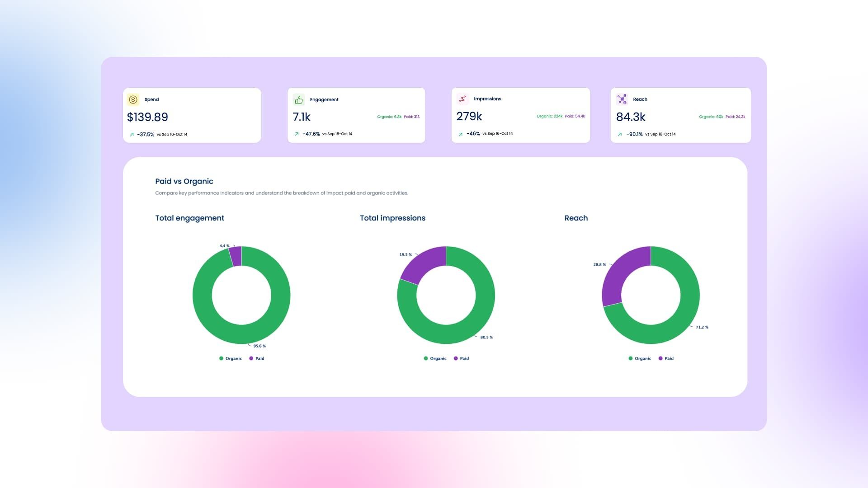Click the 4.4 % label on engagement donut
The width and height of the screenshot is (868, 488).
225,246
